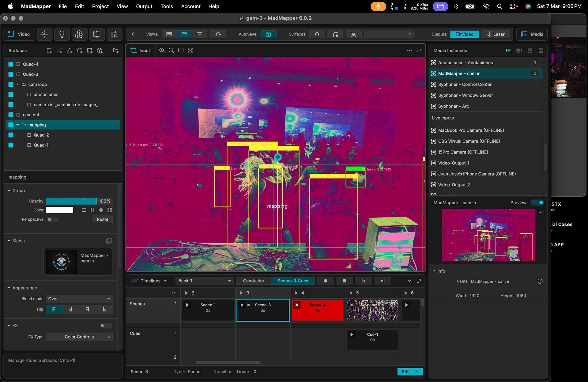Switch Media Instances to list view
The width and height of the screenshot is (588, 382).
508,51
